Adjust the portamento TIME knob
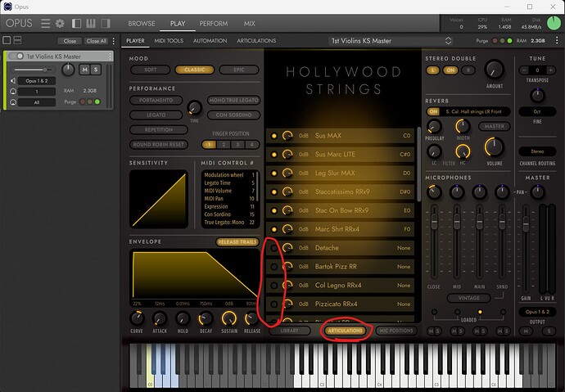This screenshot has width=565, height=392. [194, 108]
